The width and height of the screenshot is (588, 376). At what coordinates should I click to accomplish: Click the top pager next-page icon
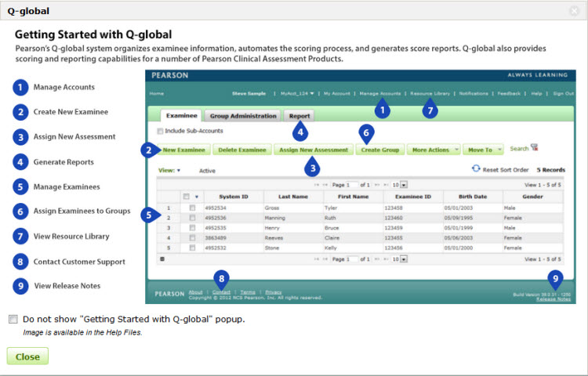point(377,185)
